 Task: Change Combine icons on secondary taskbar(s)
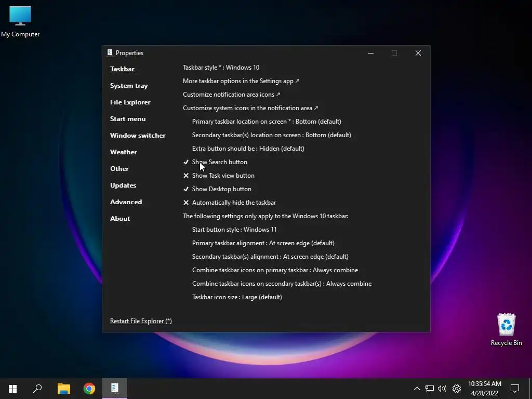(x=282, y=284)
